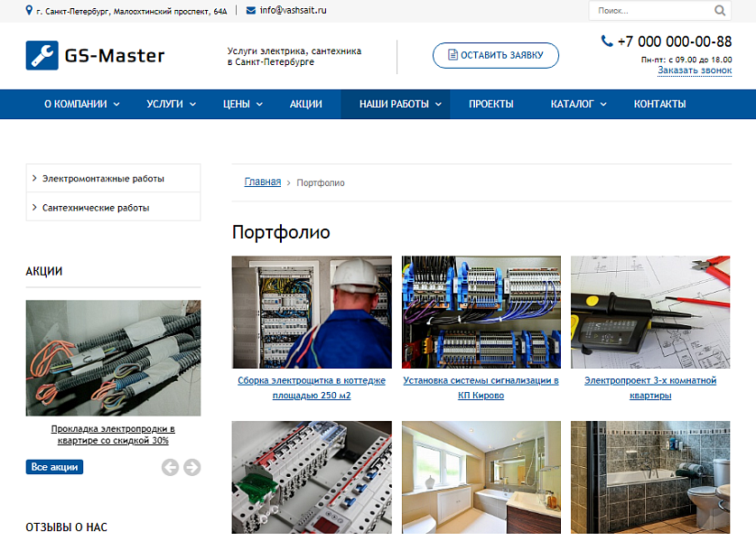Click the GS-Master wrench logo

tap(42, 56)
